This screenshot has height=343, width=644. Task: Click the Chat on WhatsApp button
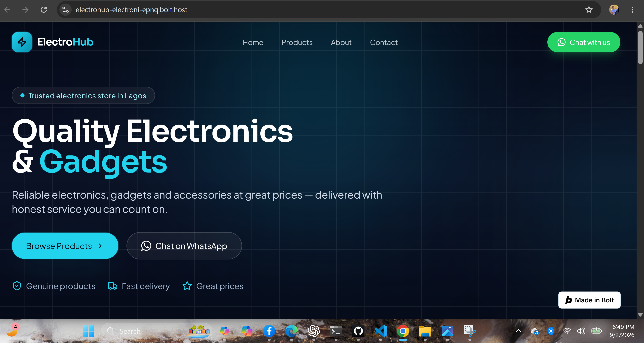pos(184,246)
